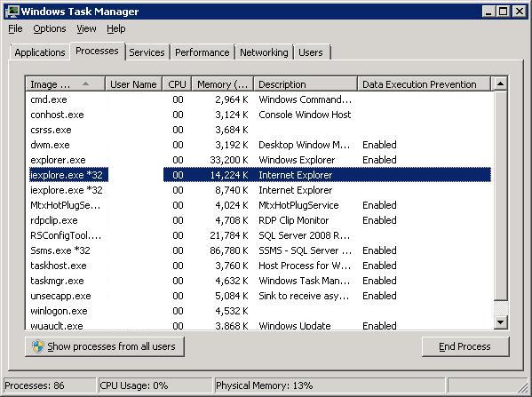Viewport: 532px width, 397px height.
Task: Open the File menu
Action: (x=15, y=28)
